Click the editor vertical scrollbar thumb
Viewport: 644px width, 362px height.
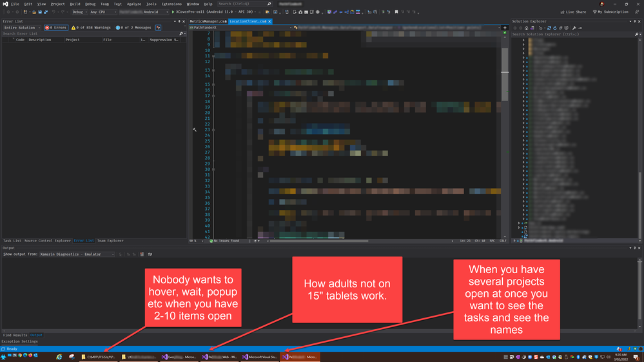(505, 74)
